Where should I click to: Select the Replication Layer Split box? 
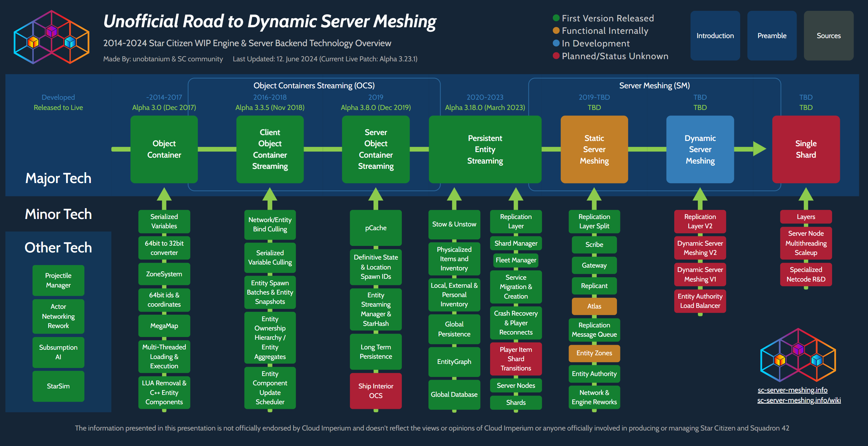[594, 221]
